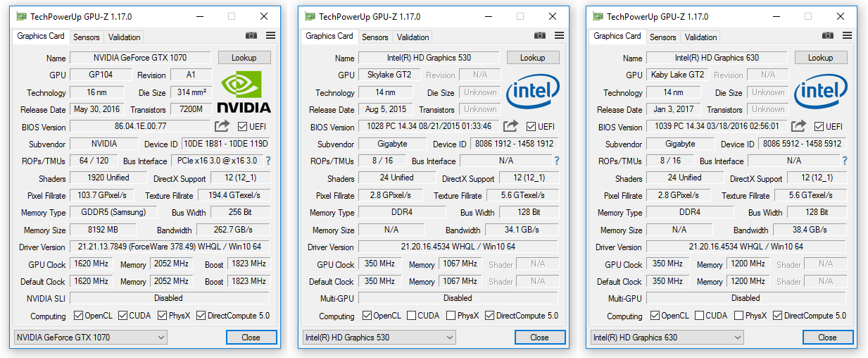This screenshot has height=358, width=868.
Task: Switch to Sensors tab in HD Graphics 530 window
Action: [375, 37]
